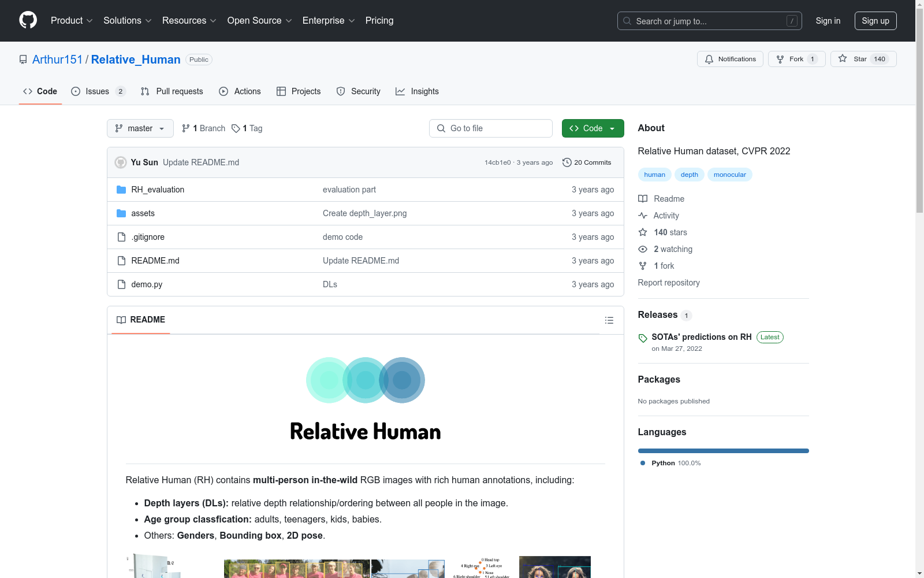Expand the Solutions menu
924x578 pixels.
click(x=128, y=21)
